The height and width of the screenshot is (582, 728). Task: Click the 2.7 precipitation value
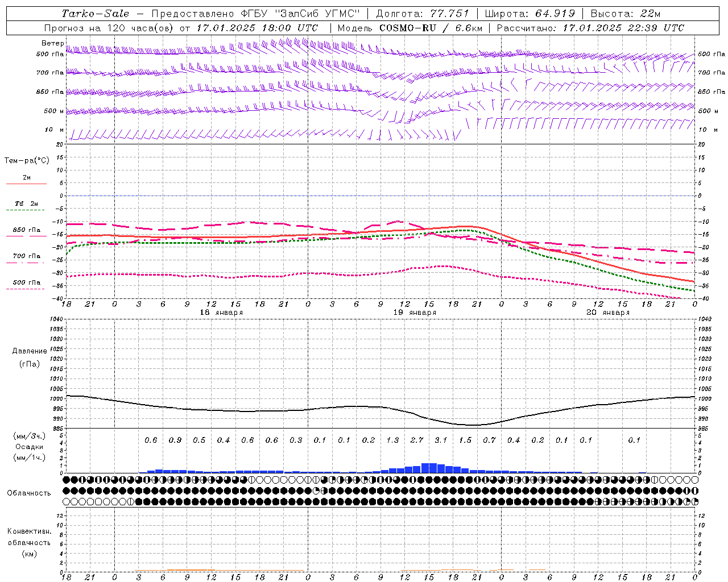point(417,440)
